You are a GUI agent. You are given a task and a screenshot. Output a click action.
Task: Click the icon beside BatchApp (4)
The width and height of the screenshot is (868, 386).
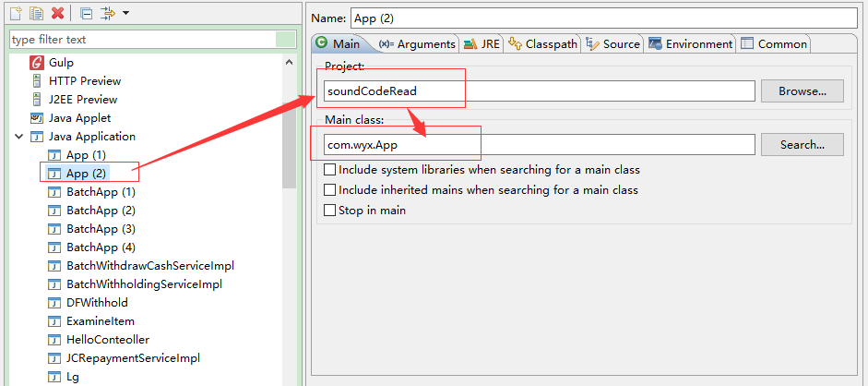pyautogui.click(x=54, y=247)
